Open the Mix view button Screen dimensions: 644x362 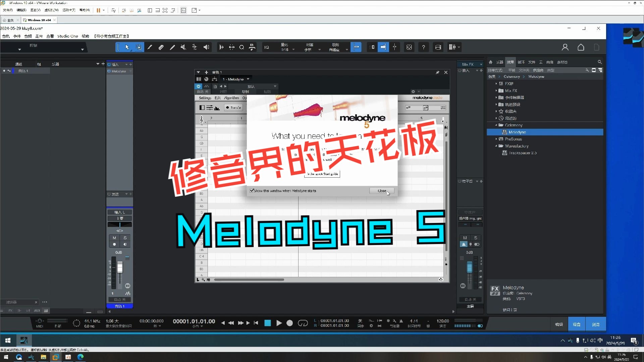(x=577, y=324)
